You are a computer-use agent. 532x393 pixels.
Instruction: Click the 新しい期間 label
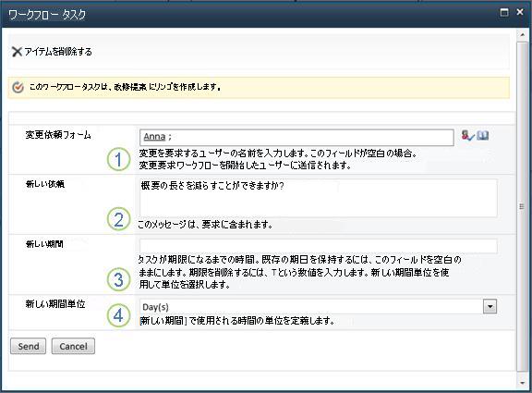44,244
